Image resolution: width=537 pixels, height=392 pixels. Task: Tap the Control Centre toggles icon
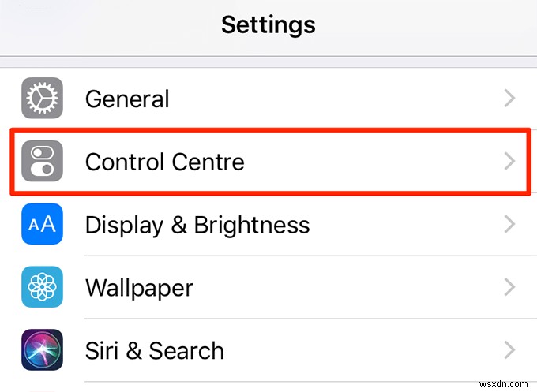click(42, 162)
